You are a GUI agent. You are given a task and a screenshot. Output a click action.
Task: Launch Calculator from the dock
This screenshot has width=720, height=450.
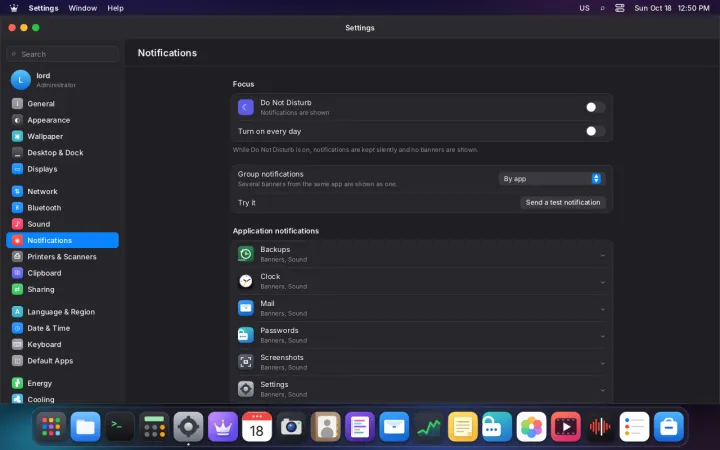click(x=154, y=427)
